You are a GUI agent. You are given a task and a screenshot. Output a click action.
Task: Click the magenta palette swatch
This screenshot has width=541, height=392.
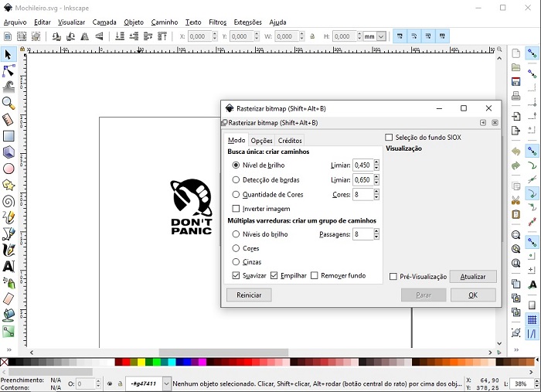coord(202,362)
